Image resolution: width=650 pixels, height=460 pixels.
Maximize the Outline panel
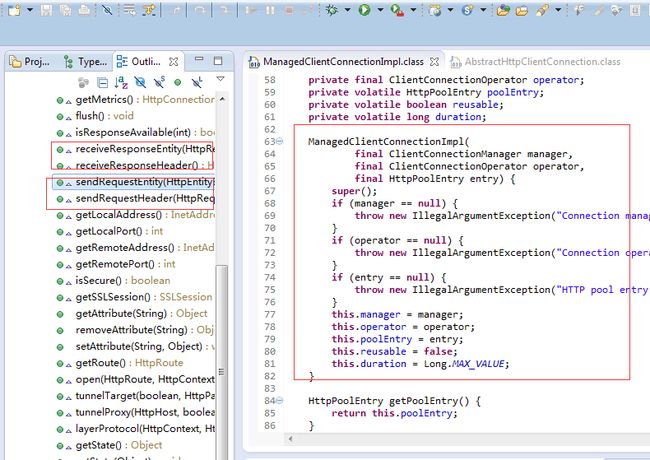tap(218, 61)
